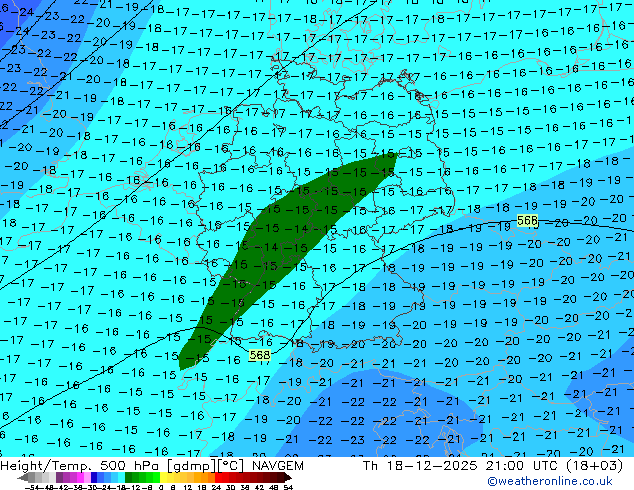This screenshot has height=490, width=634.
Task: Click the 0 label on the color scale
Action: 160,486
